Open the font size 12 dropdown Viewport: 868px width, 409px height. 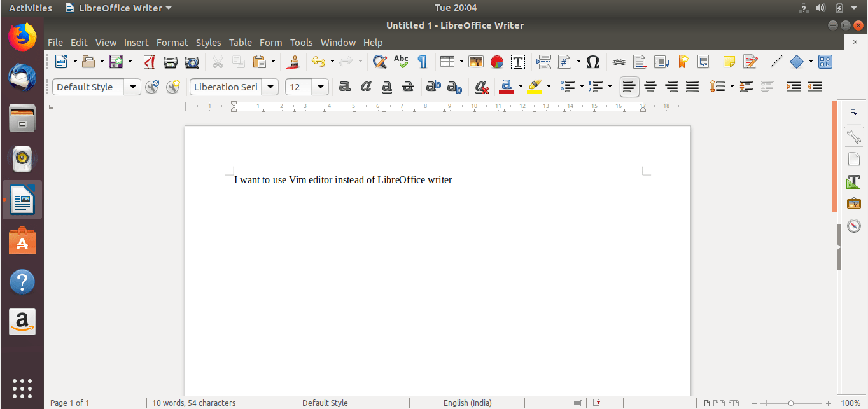(x=321, y=87)
